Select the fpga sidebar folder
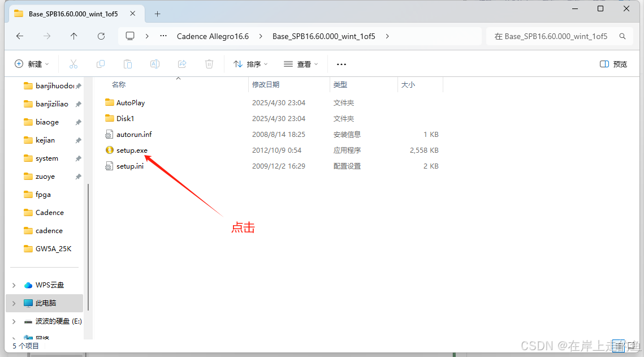Screen dimensions: 644x357 [x=43, y=194]
